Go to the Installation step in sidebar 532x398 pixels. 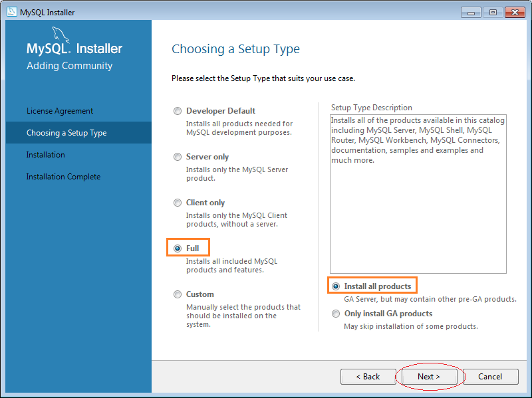point(45,155)
